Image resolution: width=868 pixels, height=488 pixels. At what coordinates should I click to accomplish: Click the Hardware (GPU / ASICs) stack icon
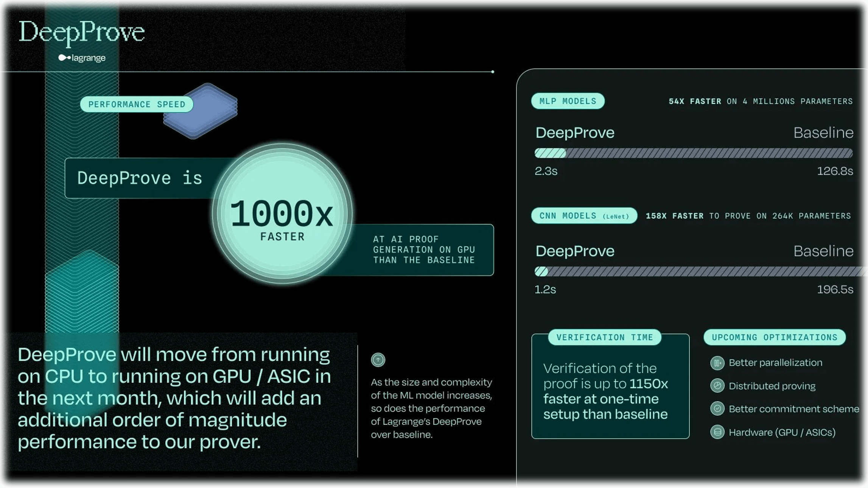tap(717, 432)
